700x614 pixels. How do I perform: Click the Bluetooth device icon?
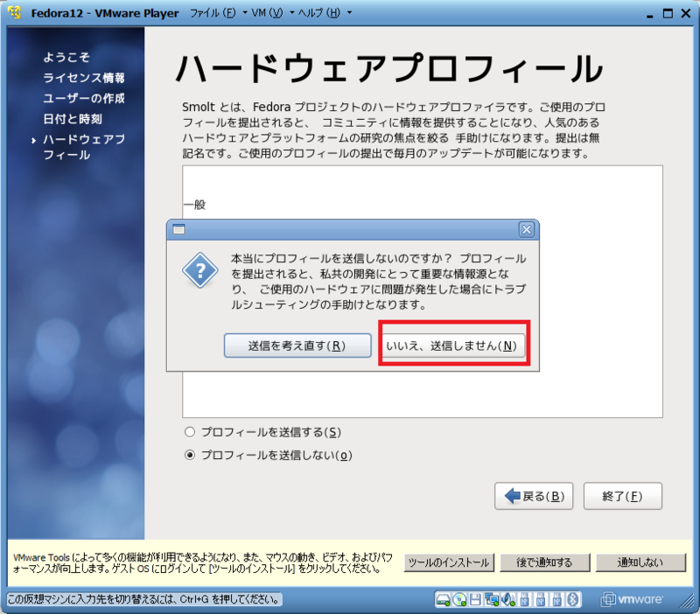coord(572,600)
